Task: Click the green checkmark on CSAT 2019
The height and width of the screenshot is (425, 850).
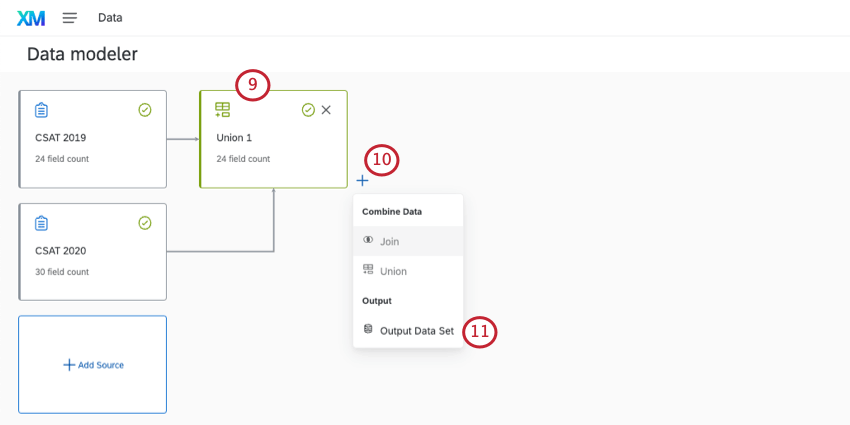Action: (x=145, y=110)
